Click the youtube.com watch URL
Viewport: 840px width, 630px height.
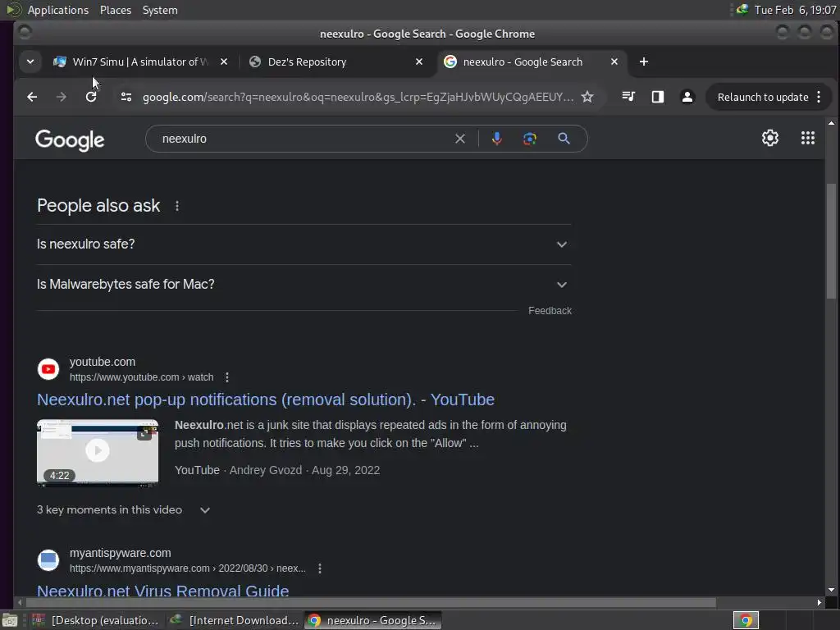coord(141,377)
